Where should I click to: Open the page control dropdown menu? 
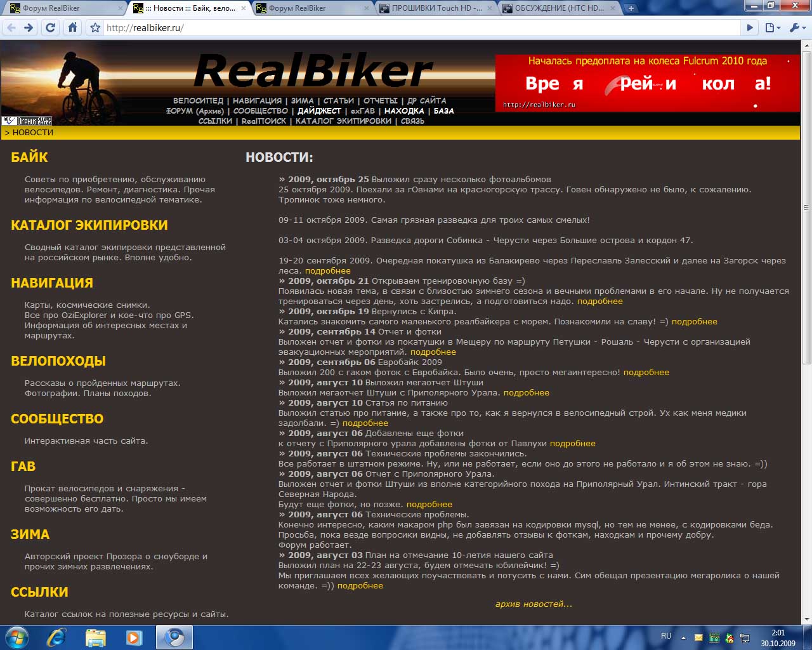coord(771,28)
